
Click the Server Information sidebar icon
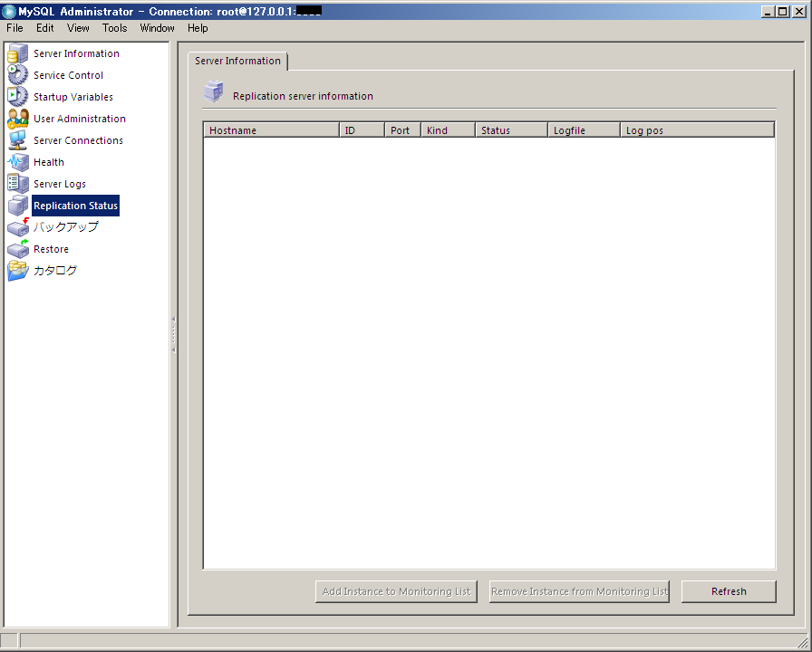[x=18, y=53]
